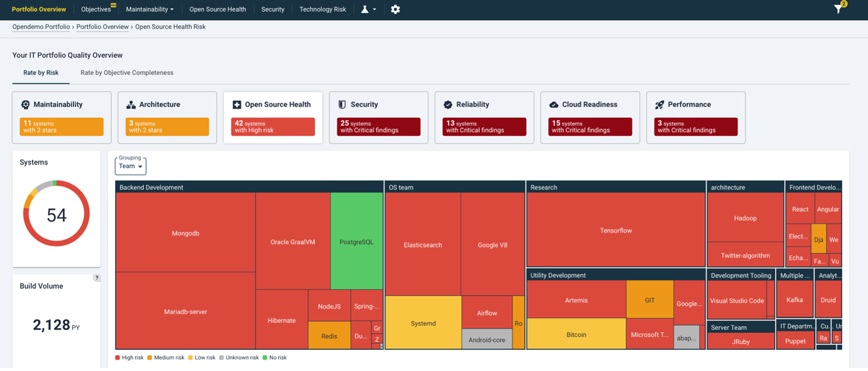Click the Open Source Health plus icon

[237, 104]
